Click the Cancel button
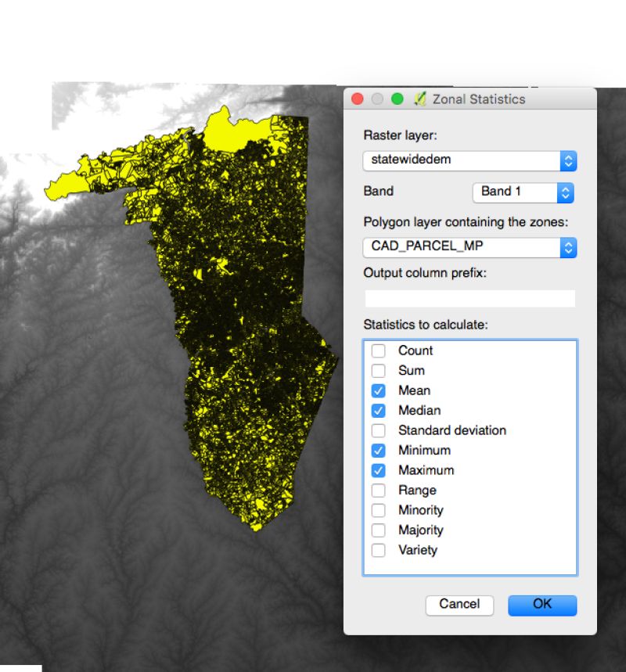This screenshot has width=626, height=672. click(x=459, y=605)
